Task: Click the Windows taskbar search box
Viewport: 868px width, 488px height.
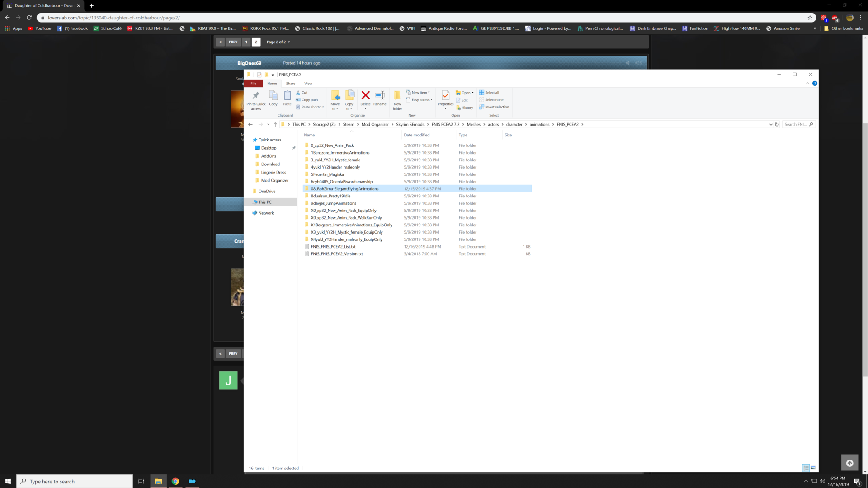Action: click(75, 481)
